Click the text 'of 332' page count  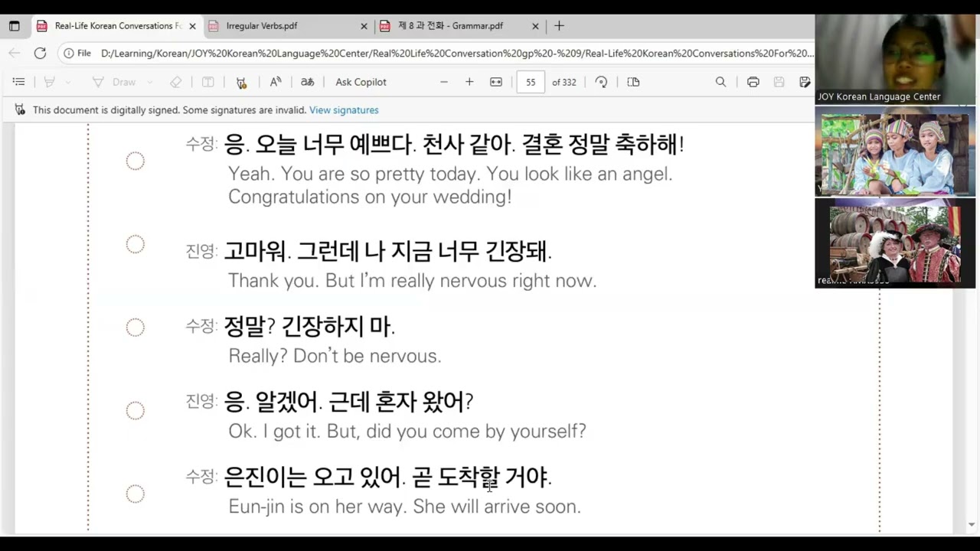[564, 82]
